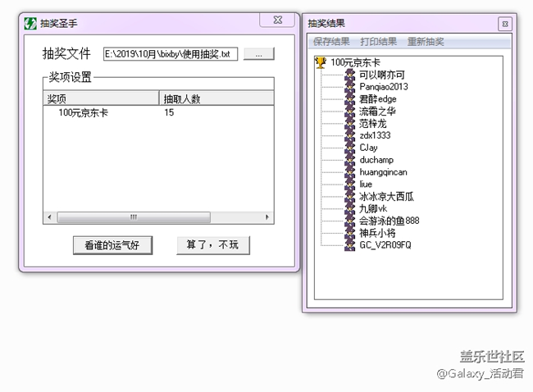
Task: Click the person icon next to liue
Action: [x=350, y=184]
